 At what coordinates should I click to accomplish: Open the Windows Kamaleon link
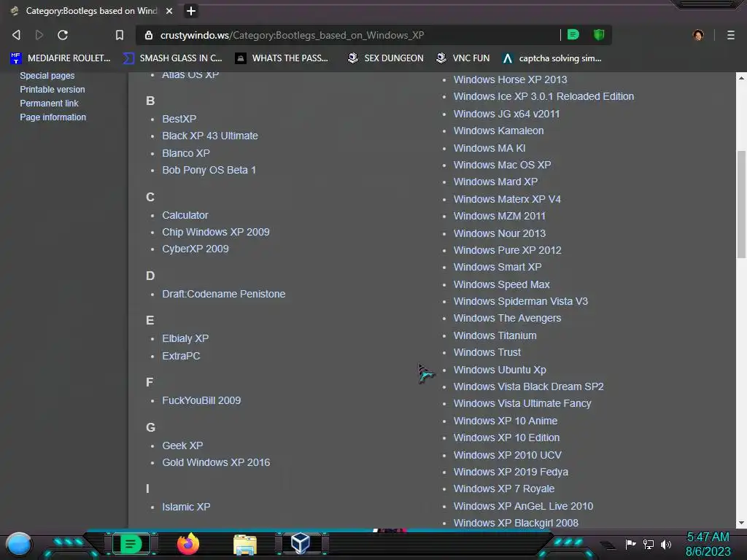[x=498, y=131]
